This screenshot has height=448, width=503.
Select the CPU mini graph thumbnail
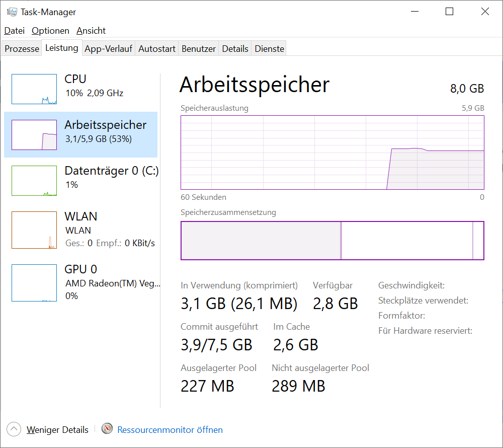click(34, 89)
